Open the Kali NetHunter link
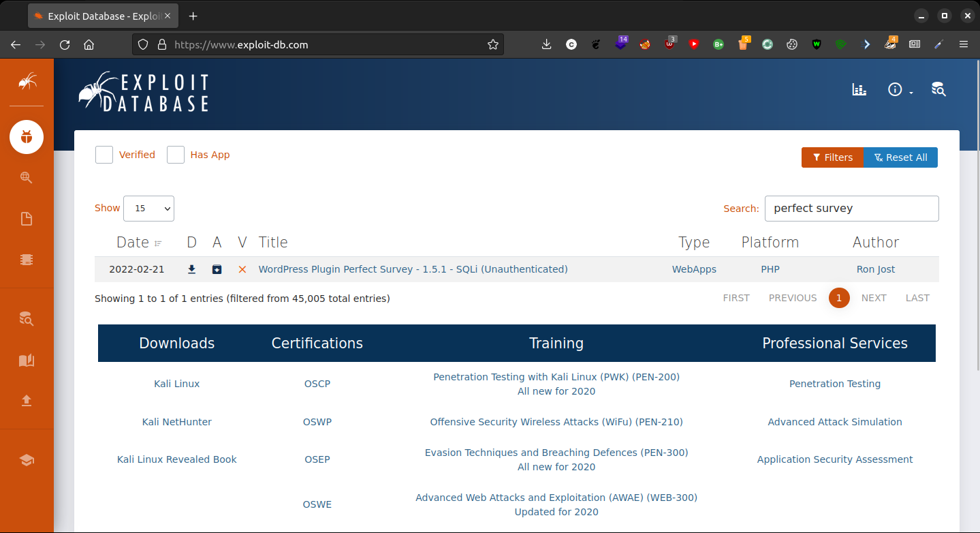The width and height of the screenshot is (980, 533). 177,422
